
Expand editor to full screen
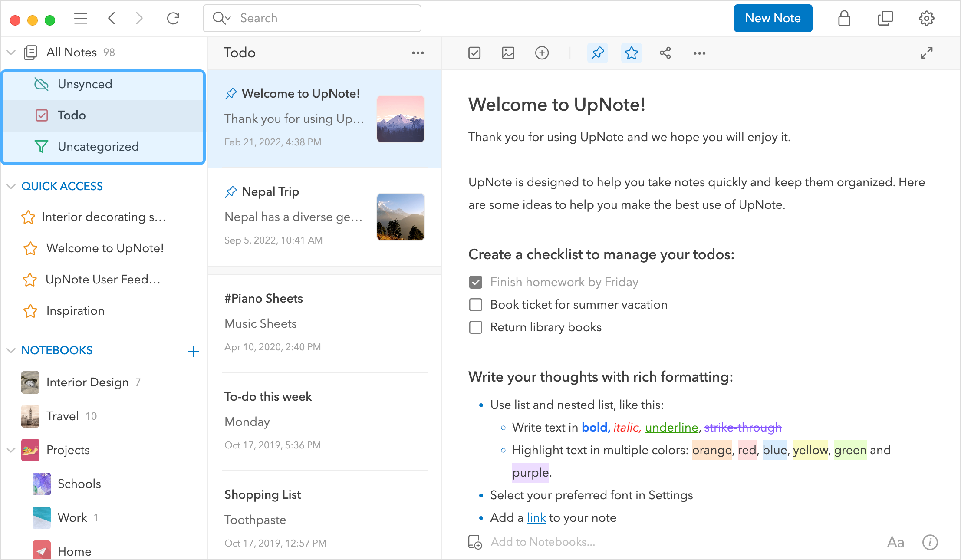[x=926, y=53]
